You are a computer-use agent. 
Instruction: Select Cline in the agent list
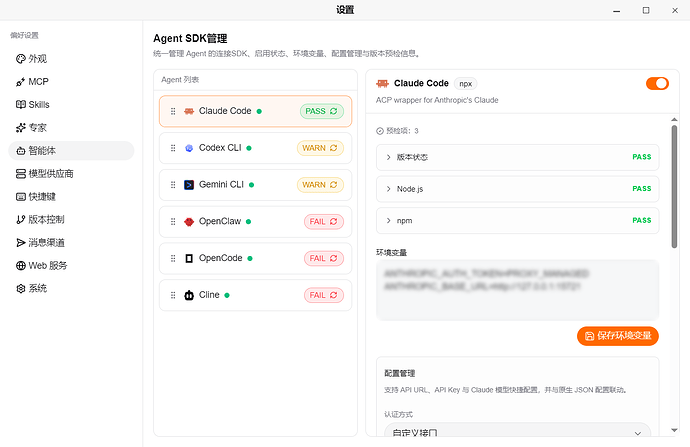click(255, 295)
